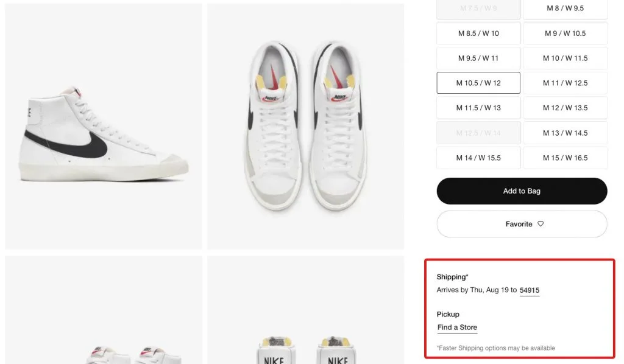Viewport: 624px width, 364px height.
Task: Select size M 14 / W 15.5
Action: point(478,158)
